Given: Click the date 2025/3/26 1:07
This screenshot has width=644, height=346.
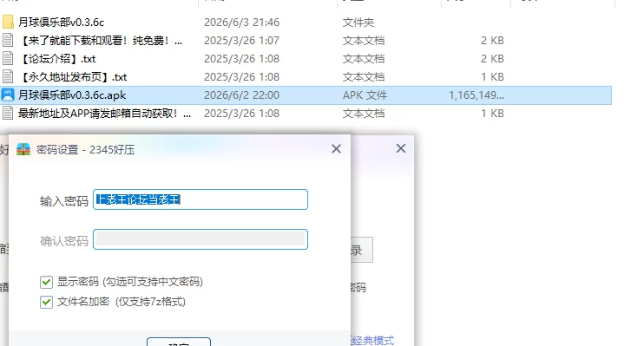Looking at the screenshot, I should (x=242, y=41).
